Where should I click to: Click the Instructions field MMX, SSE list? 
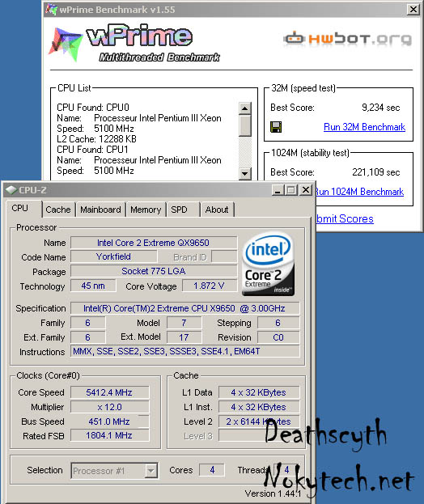point(184,351)
